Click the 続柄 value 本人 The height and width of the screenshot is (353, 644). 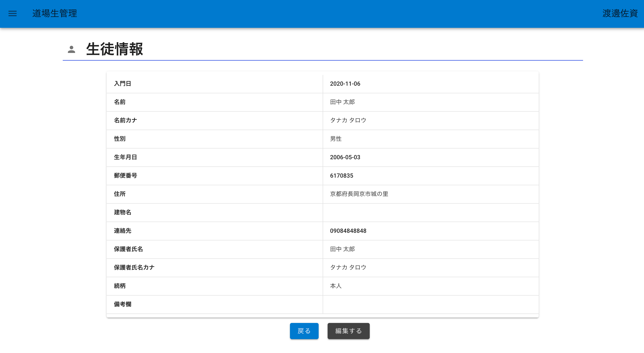[336, 286]
